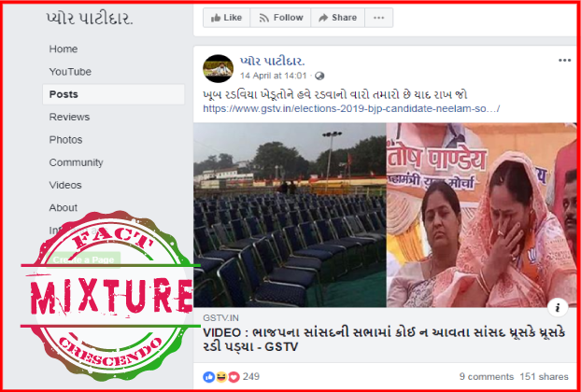The width and height of the screenshot is (581, 392).
Task: Select YouTube in the page sidebar
Action: pos(70,72)
